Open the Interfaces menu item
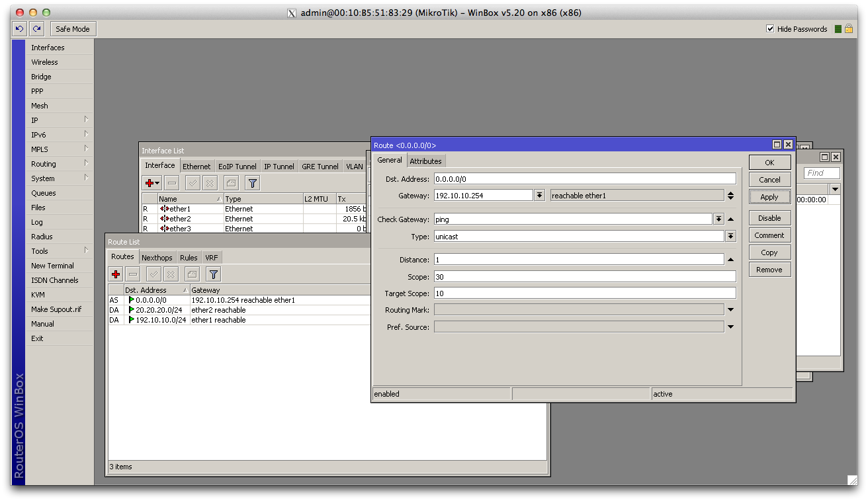The height and width of the screenshot is (501, 868). (60, 48)
